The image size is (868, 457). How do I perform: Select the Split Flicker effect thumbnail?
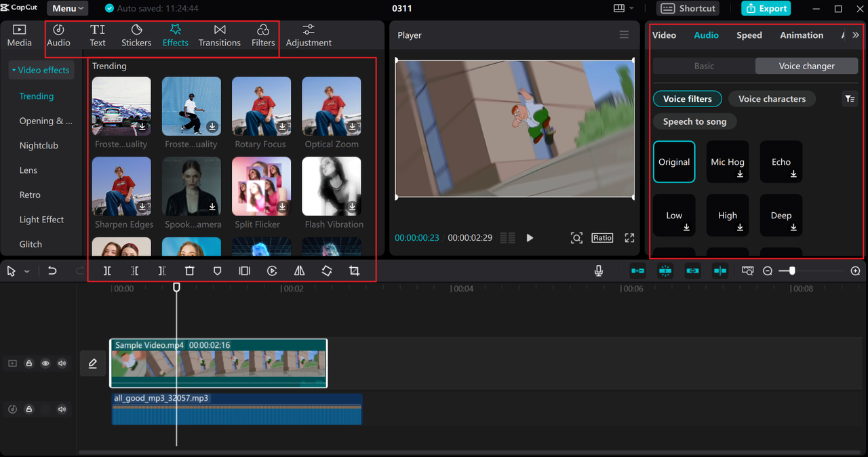click(x=261, y=186)
